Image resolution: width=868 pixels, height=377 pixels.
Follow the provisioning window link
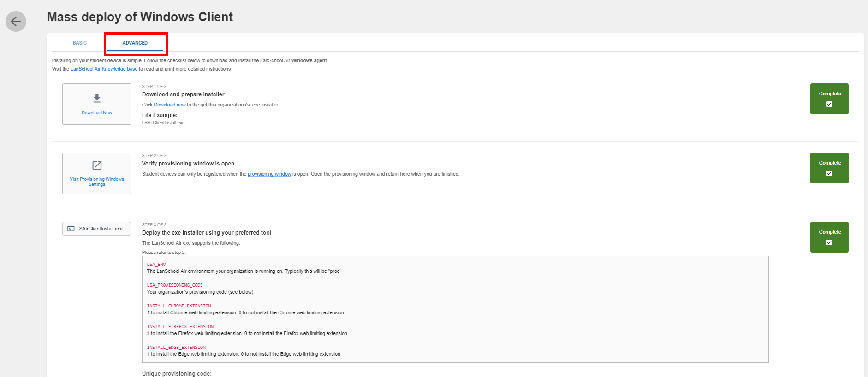pos(269,174)
